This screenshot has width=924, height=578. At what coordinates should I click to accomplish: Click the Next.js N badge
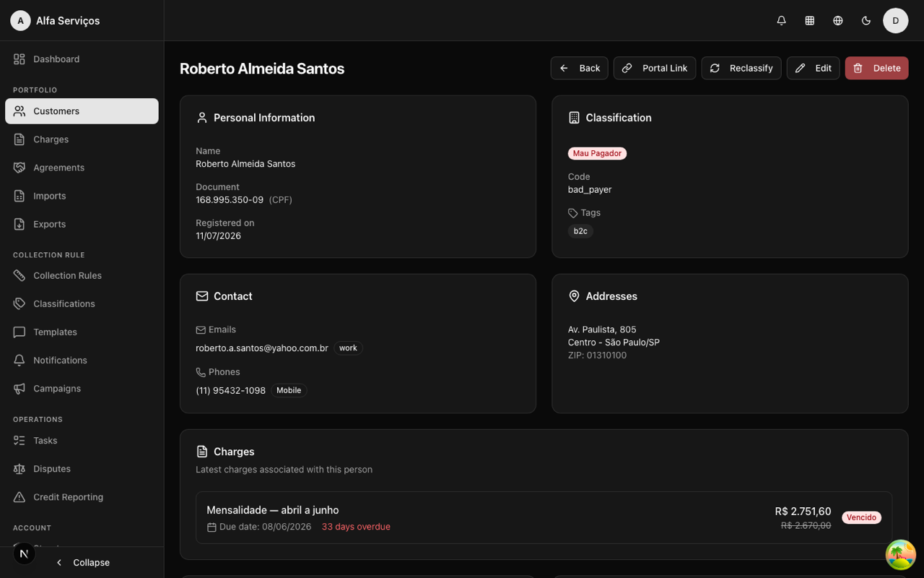[24, 553]
